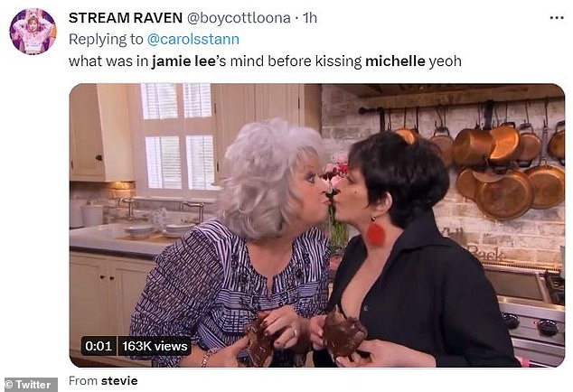Screen dimensions: 573x392
Task: Open the three-dot more options menu
Action: coord(557,18)
